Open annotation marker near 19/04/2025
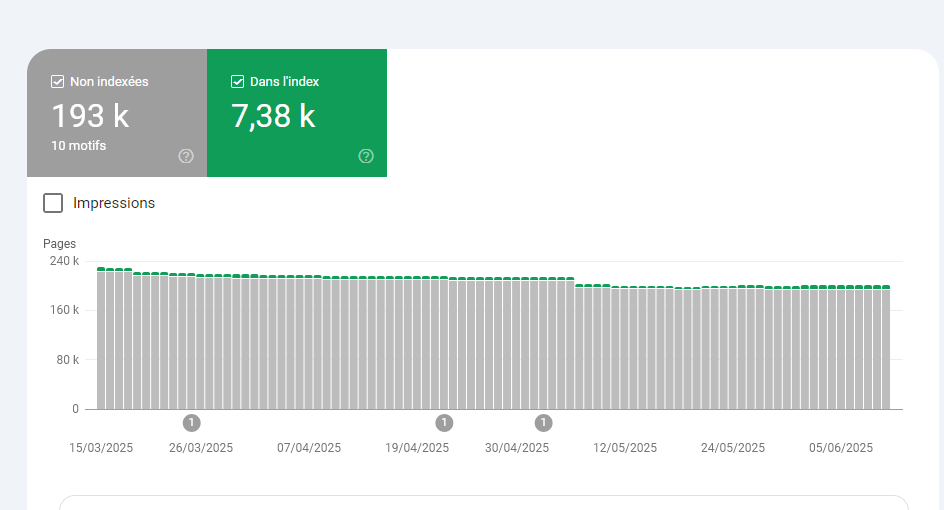Screen dimensions: 944x510 point(444,423)
